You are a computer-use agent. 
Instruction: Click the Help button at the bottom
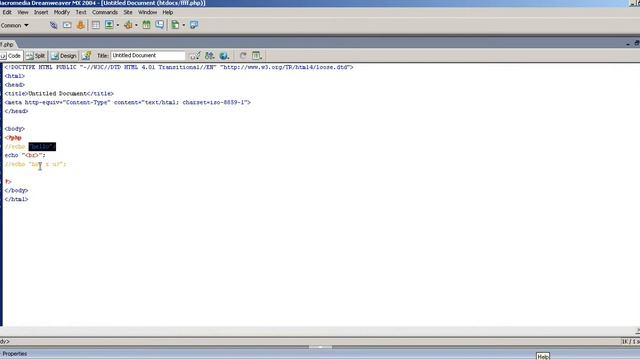[x=543, y=357]
